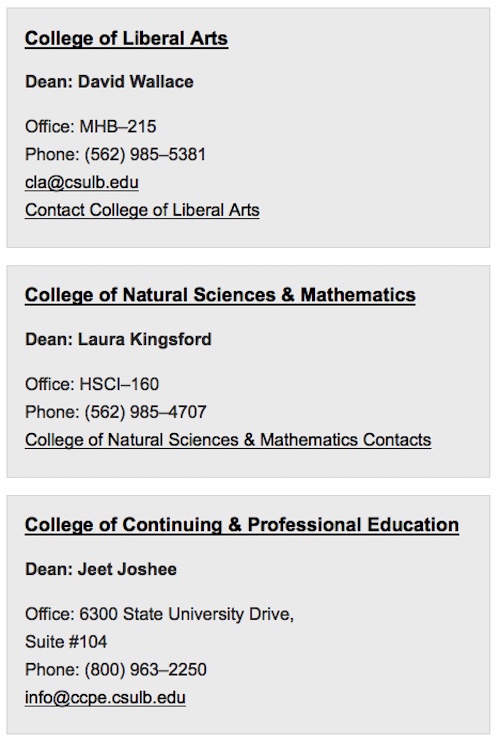Click the Dean: Laura Kingsford text

(x=118, y=339)
